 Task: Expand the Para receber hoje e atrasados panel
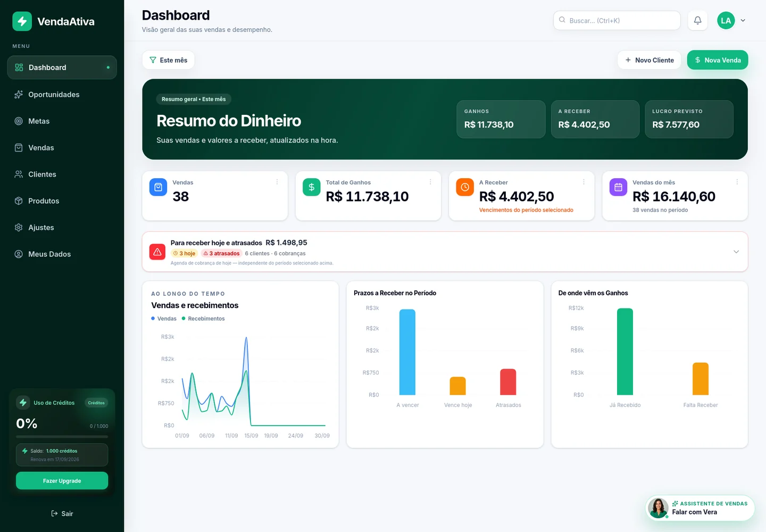point(736,252)
